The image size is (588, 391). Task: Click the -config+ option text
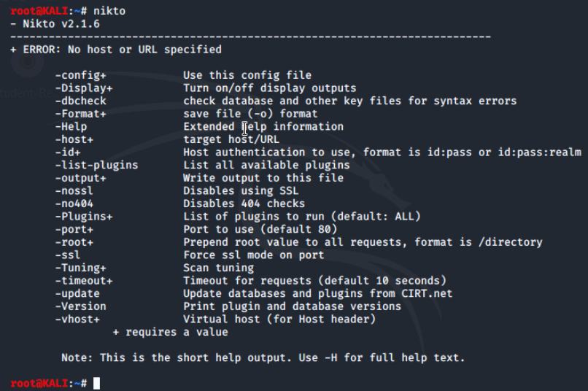coord(81,75)
